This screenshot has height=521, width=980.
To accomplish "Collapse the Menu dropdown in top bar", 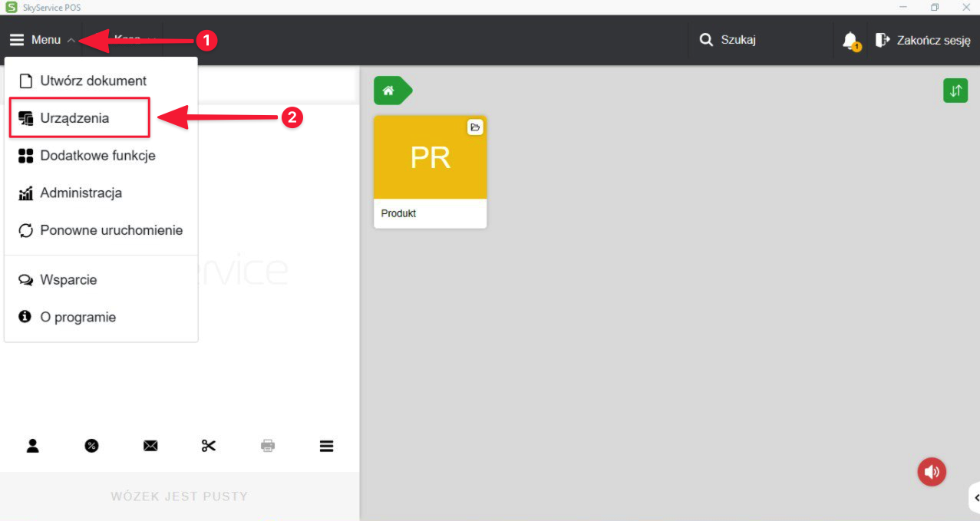I will [x=42, y=40].
